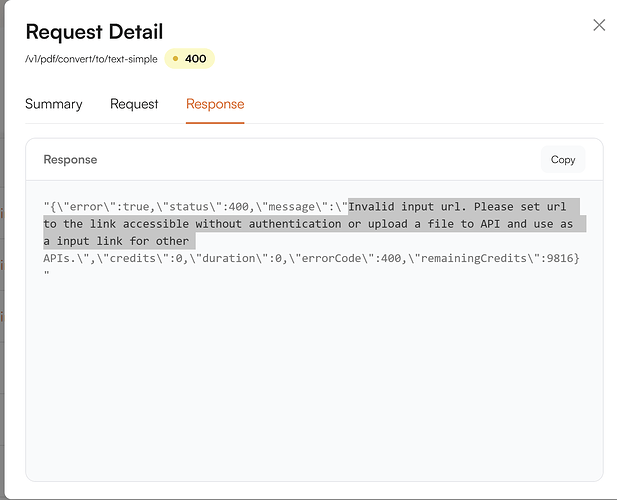Close the Request Detail dialog
Image resolution: width=617 pixels, height=500 pixels.
coord(599,25)
